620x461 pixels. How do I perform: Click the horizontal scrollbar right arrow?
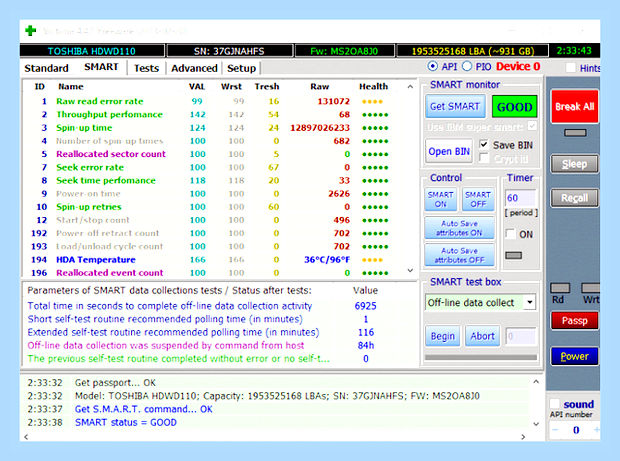click(x=523, y=437)
